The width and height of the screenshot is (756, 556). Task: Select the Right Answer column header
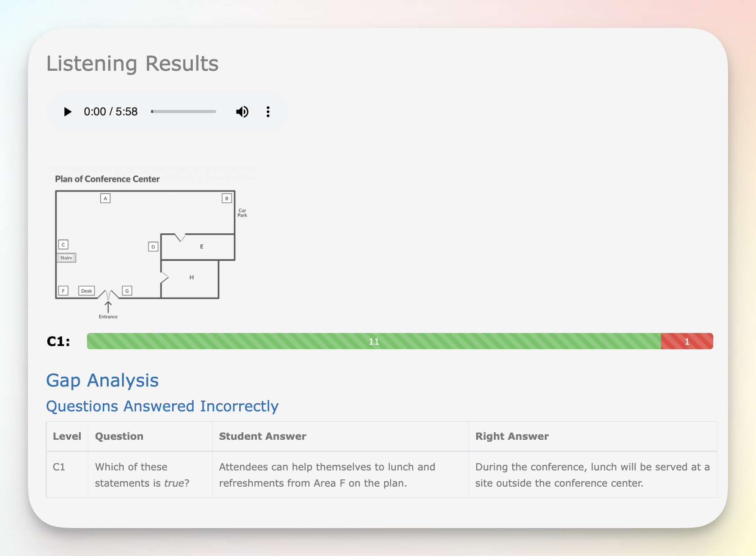512,436
